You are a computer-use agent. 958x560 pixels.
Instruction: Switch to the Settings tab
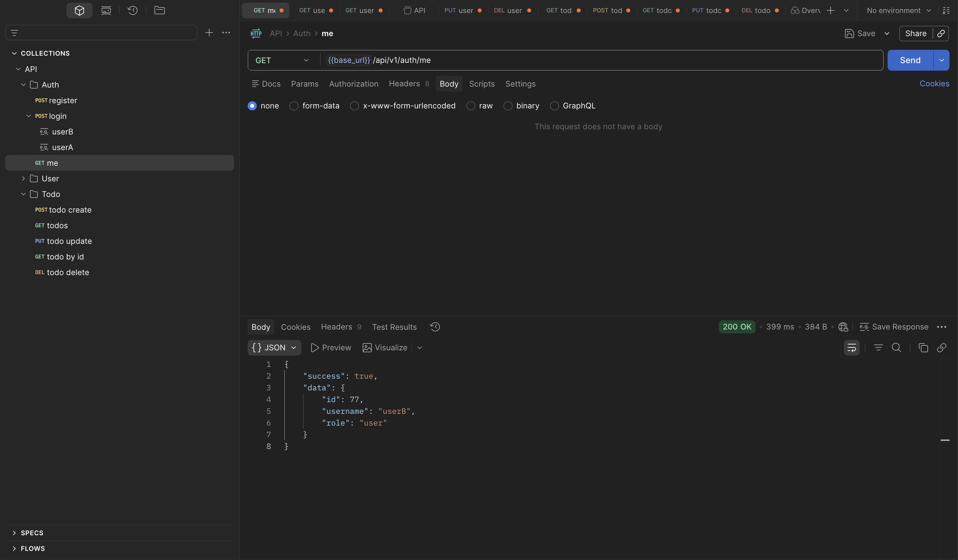pos(520,84)
